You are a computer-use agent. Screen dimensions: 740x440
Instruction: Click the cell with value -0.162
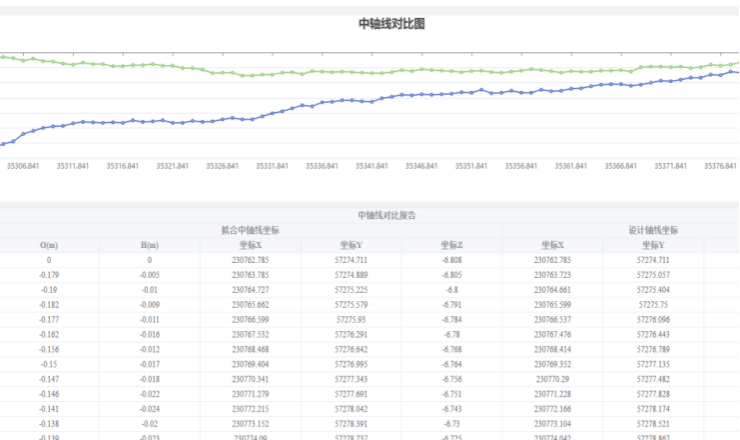click(49, 334)
